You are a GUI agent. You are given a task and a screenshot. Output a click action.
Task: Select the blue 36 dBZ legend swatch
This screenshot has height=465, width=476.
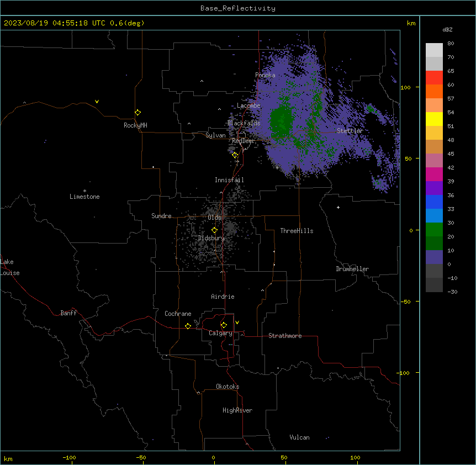point(434,202)
